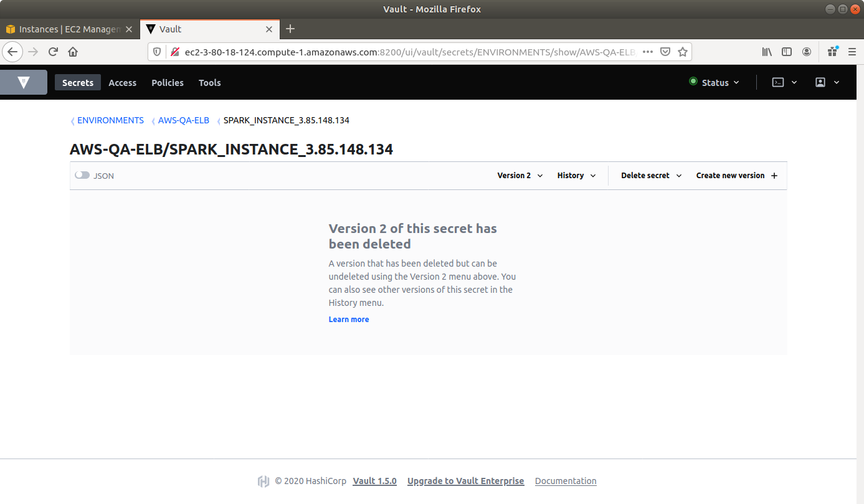This screenshot has height=504, width=864.
Task: Open the Vault 1.5.0 footer link
Action: click(375, 481)
